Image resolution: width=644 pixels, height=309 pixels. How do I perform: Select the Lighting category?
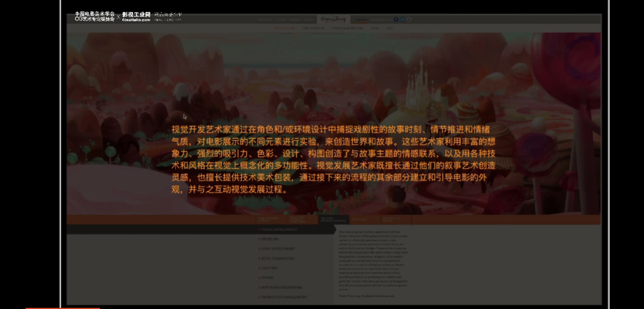pyautogui.click(x=268, y=268)
